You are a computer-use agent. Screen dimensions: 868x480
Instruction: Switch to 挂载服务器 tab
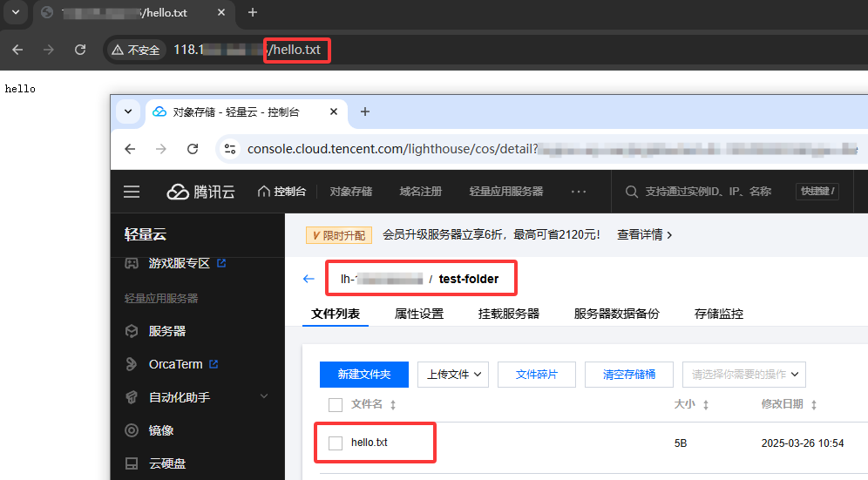coord(509,314)
